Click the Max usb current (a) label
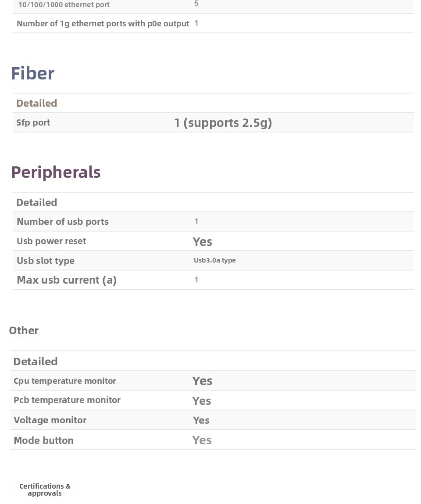This screenshot has width=421, height=504. coord(67,280)
